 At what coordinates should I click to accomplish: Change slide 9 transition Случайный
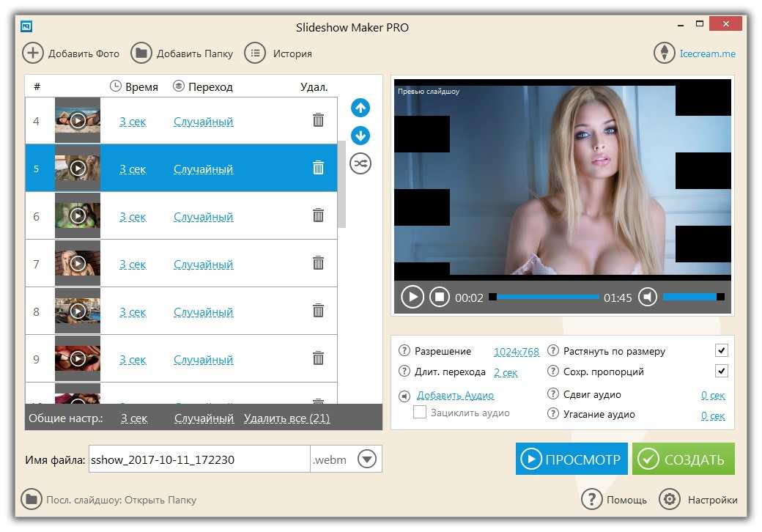(x=203, y=360)
